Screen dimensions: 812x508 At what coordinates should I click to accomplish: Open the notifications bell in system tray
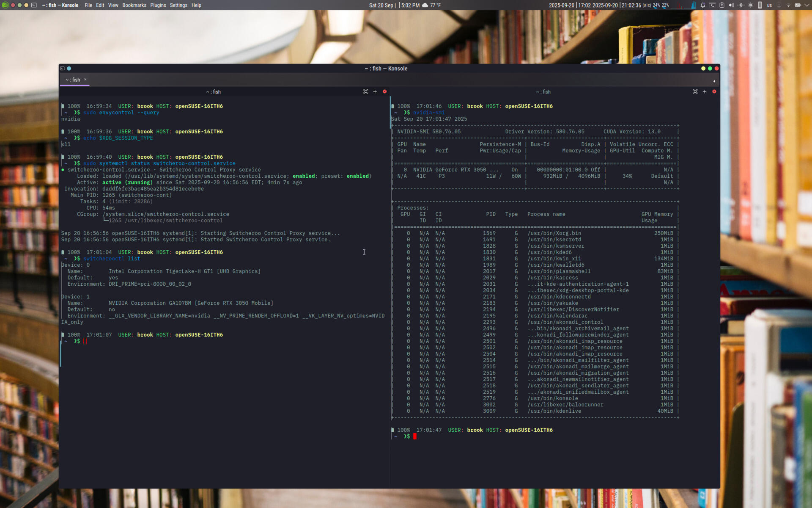click(702, 5)
